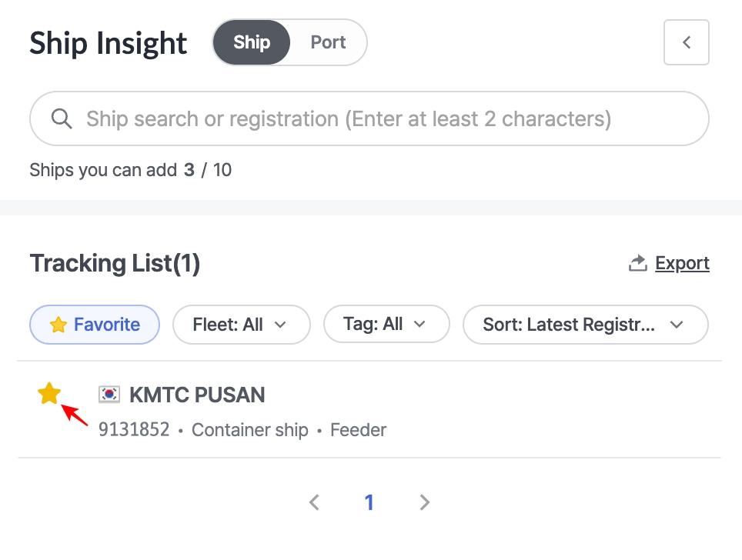The height and width of the screenshot is (560, 742).
Task: Switch to the Ship tab
Action: point(252,42)
